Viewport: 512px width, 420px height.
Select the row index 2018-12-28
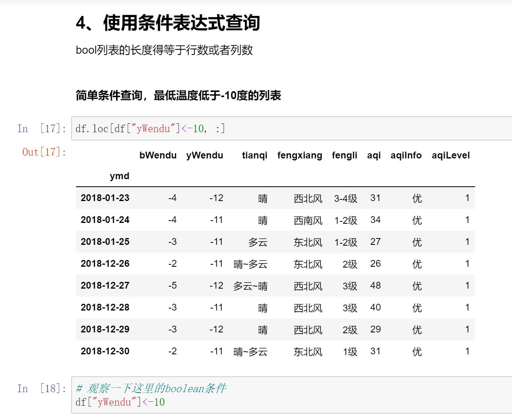coord(105,307)
